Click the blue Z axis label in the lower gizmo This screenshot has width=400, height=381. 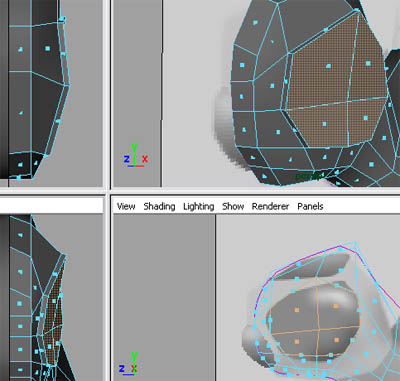click(121, 368)
